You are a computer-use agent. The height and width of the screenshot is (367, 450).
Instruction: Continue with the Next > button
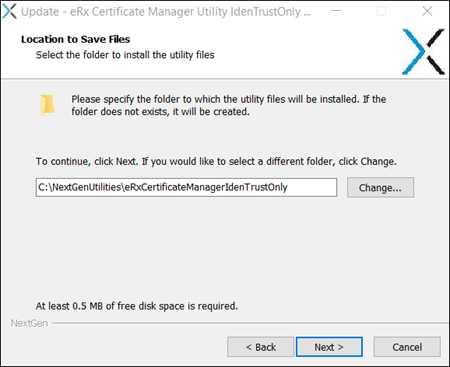point(329,347)
